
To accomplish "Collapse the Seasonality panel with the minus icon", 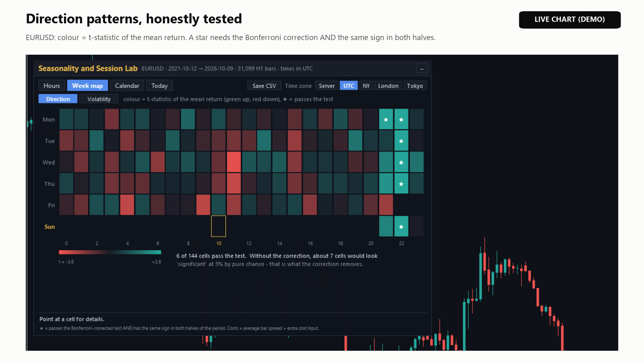I will 422,68.
